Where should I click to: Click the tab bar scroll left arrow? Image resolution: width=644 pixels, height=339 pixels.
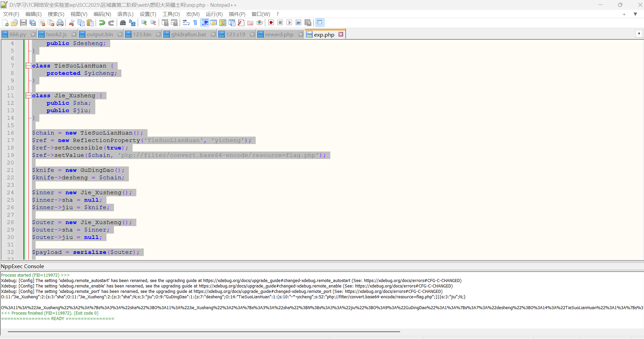639,34
